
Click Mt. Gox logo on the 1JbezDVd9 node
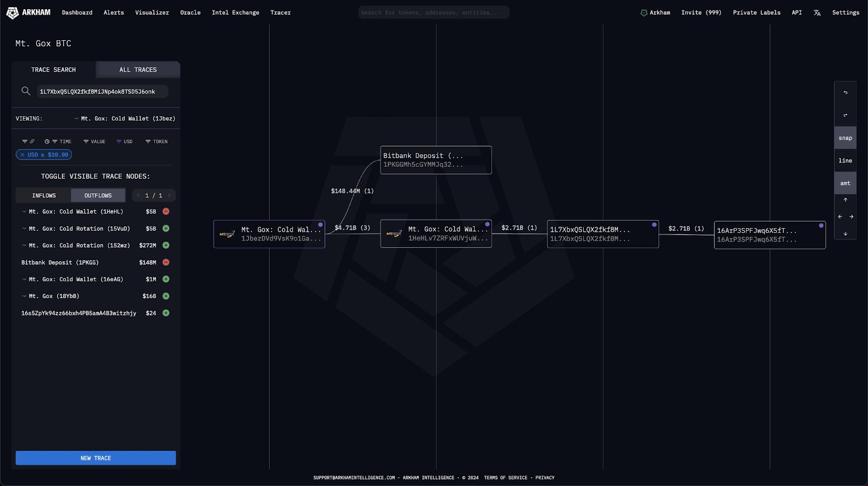pos(227,234)
